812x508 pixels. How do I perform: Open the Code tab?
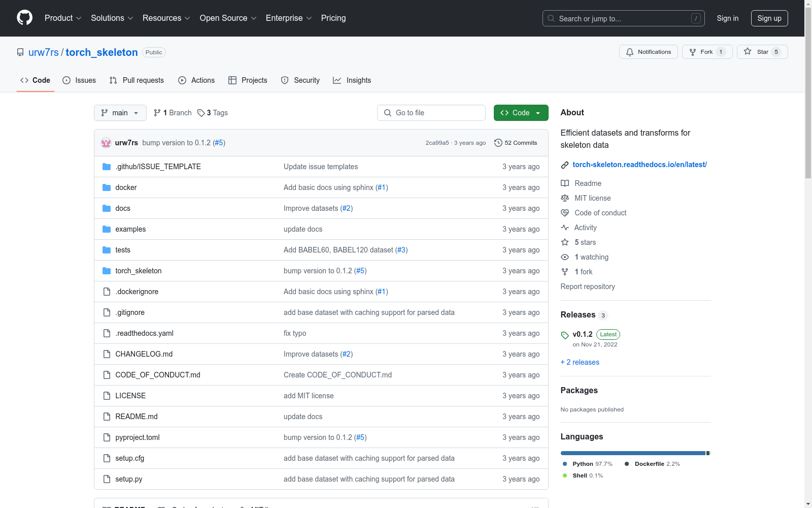click(36, 80)
